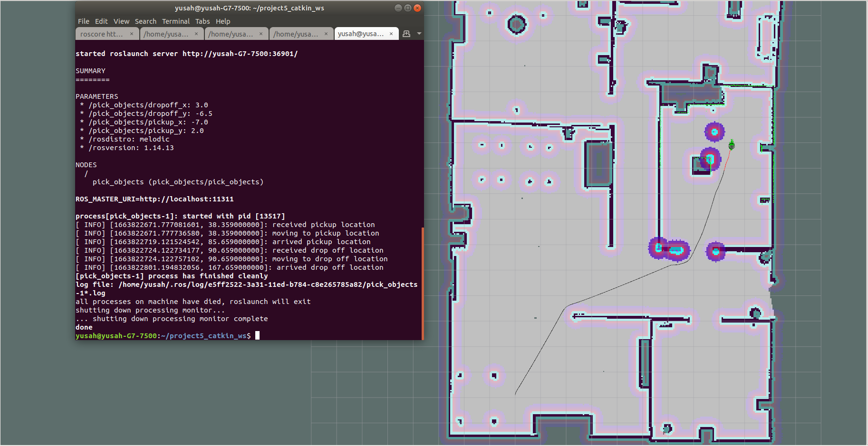Open the Terminal menu
Screen dimensions: 868x446
point(176,21)
